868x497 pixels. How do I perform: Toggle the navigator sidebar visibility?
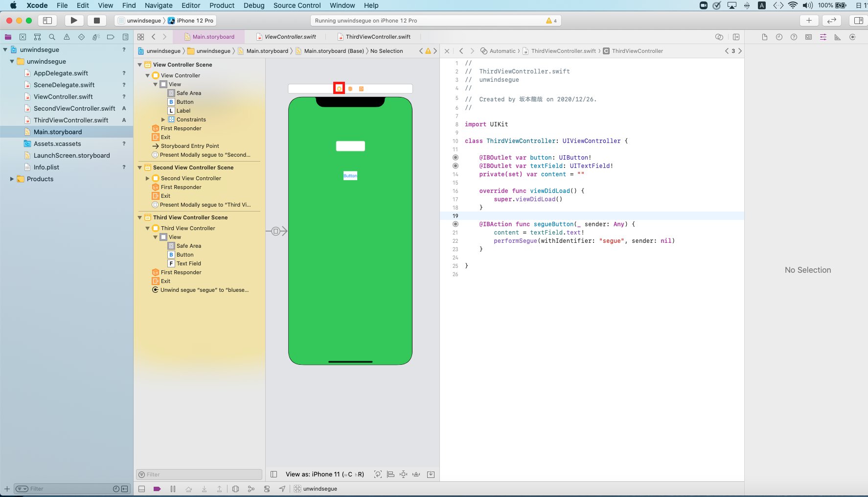pos(47,21)
